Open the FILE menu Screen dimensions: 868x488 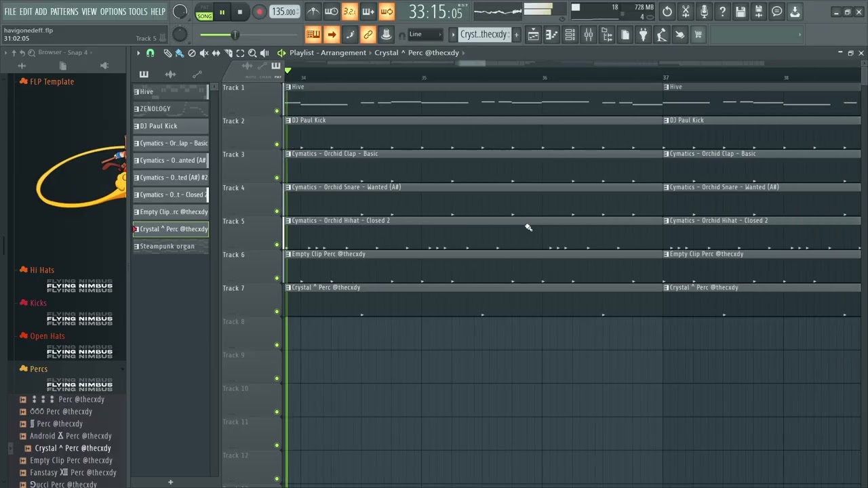pos(10,12)
